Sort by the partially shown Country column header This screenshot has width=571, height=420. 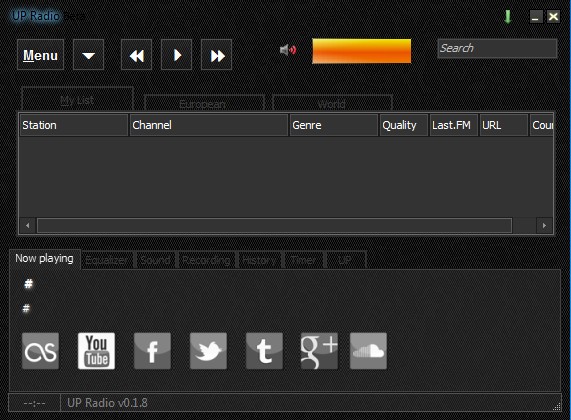[x=542, y=125]
